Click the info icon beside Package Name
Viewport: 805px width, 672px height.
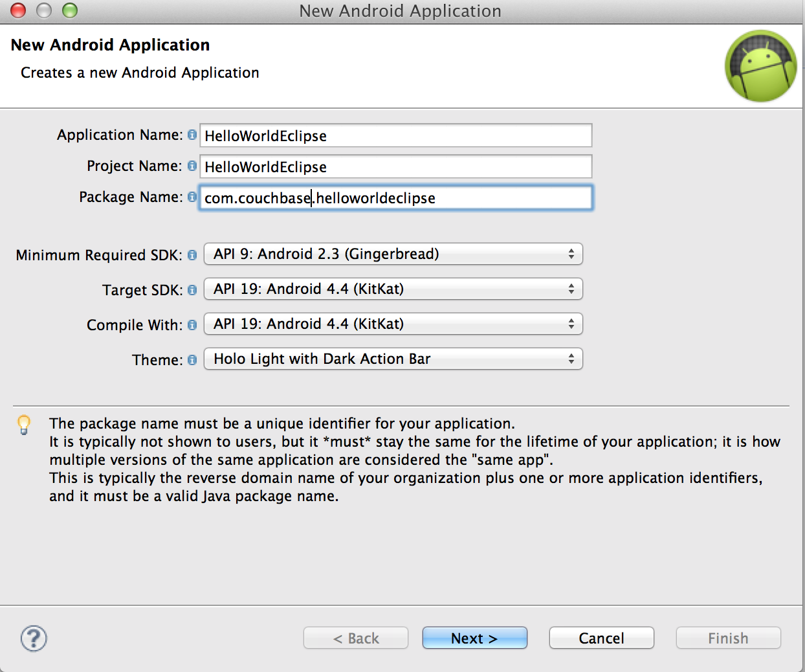pos(192,197)
